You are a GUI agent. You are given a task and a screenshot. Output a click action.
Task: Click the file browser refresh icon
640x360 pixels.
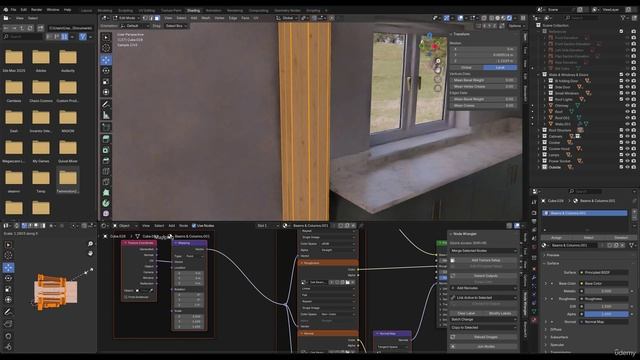pyautogui.click(x=30, y=28)
